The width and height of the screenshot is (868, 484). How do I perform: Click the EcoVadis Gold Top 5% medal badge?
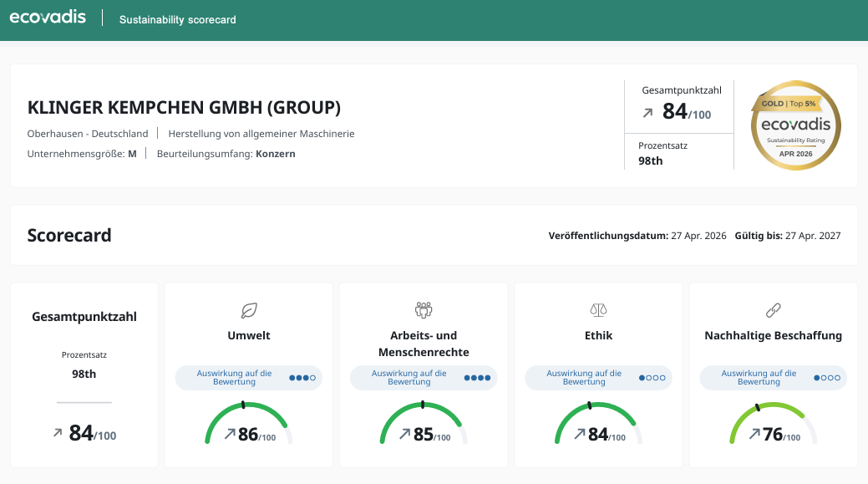[795, 125]
